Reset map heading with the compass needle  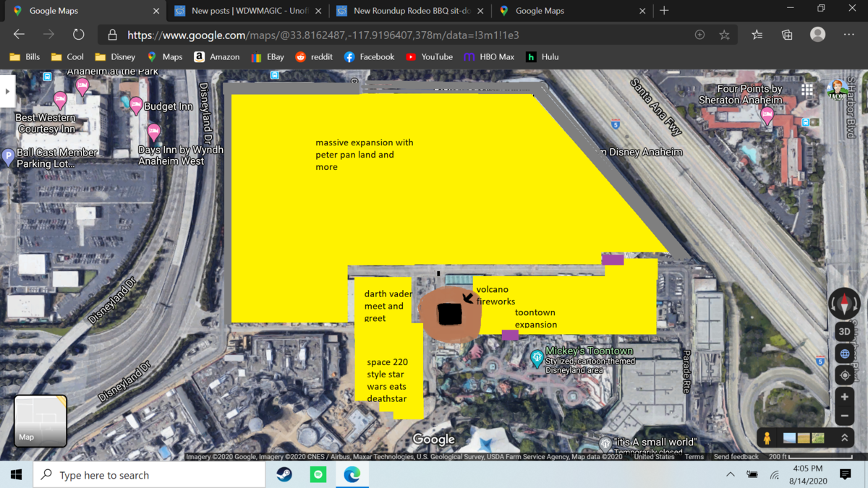844,303
